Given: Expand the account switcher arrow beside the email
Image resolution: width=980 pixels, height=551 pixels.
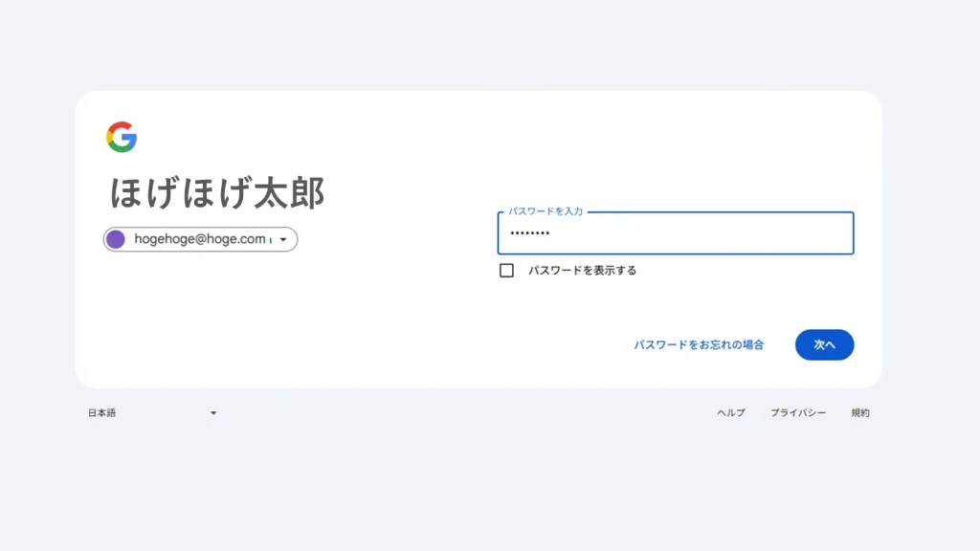Looking at the screenshot, I should point(283,240).
